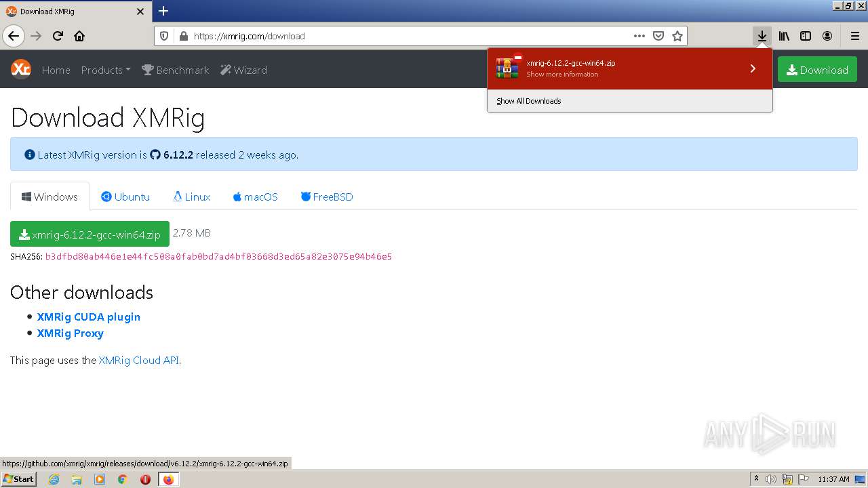This screenshot has width=868, height=488.
Task: Open Opera from taskbar
Action: tap(145, 479)
